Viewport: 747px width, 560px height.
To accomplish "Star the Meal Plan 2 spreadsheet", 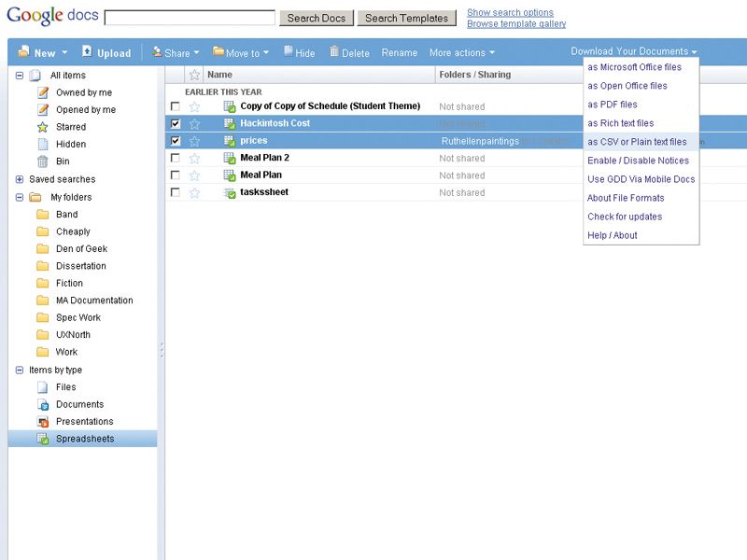I will (x=194, y=158).
